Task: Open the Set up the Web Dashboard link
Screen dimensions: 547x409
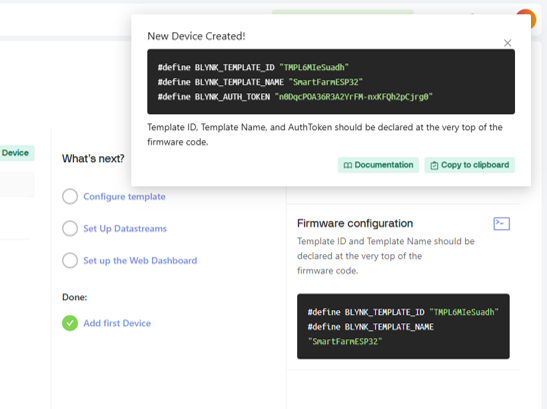Action: [140, 260]
